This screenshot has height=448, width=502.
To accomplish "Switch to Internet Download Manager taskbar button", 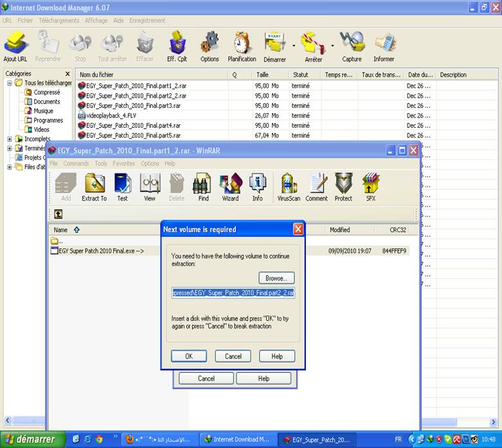I will (238, 440).
